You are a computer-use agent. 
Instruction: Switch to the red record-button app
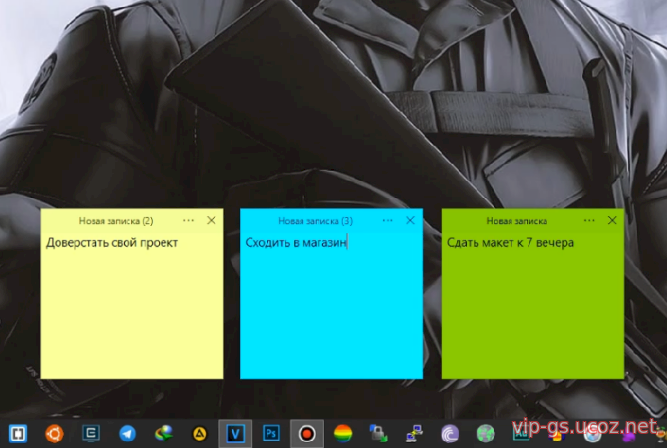pyautogui.click(x=307, y=434)
